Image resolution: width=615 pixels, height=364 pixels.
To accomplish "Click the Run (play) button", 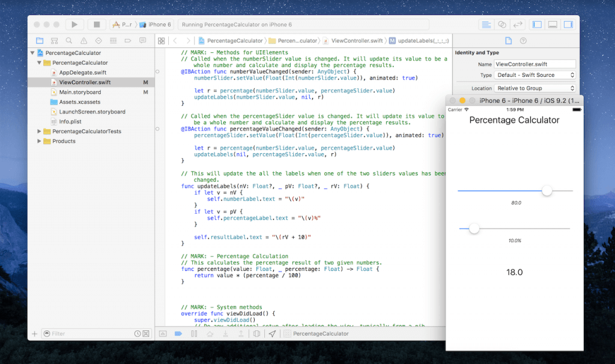I will click(74, 25).
